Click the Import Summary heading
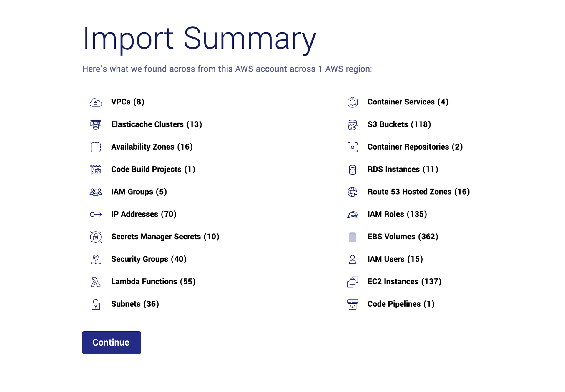Image resolution: width=565 pixels, height=392 pixels. pos(199,39)
